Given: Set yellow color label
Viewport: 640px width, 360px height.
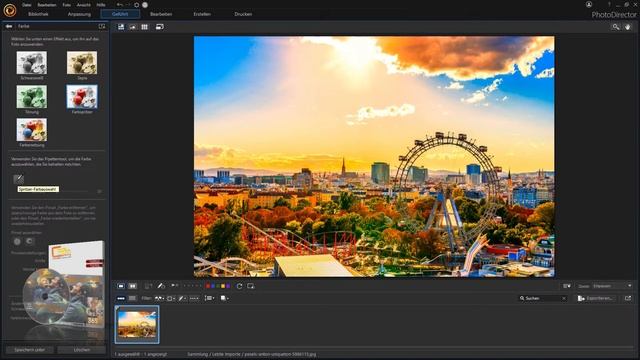Looking at the screenshot, I should pyautogui.click(x=223, y=286).
